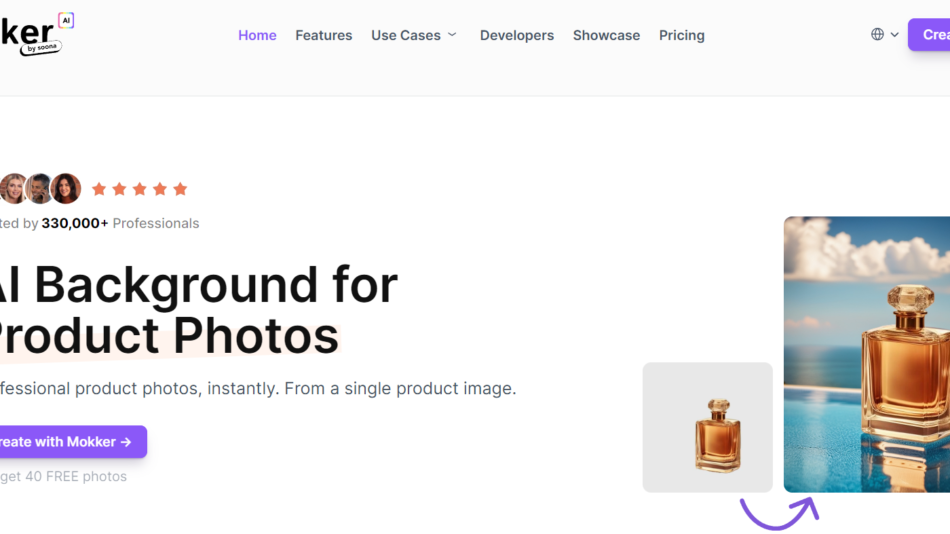Navigate to the Developers page
The height and width of the screenshot is (534, 950).
[516, 35]
